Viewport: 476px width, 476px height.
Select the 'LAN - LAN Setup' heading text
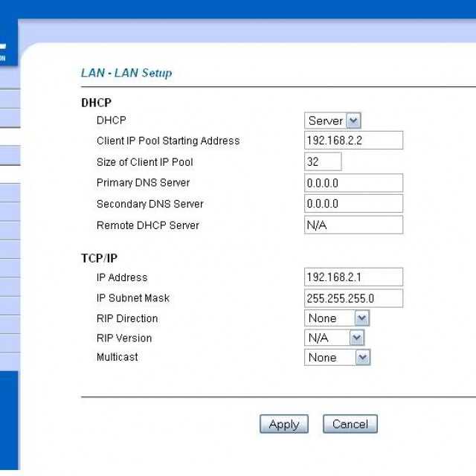pyautogui.click(x=126, y=73)
